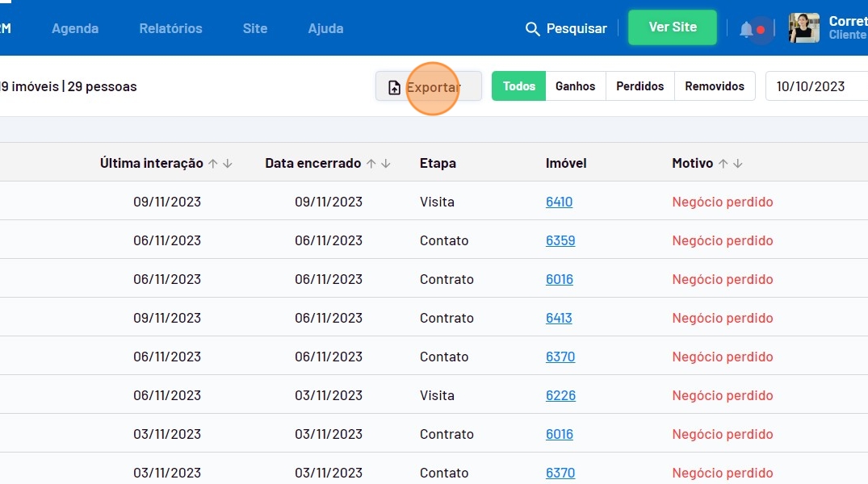Sort Motivo column descending arrow
The width and height of the screenshot is (868, 484).
click(738, 164)
